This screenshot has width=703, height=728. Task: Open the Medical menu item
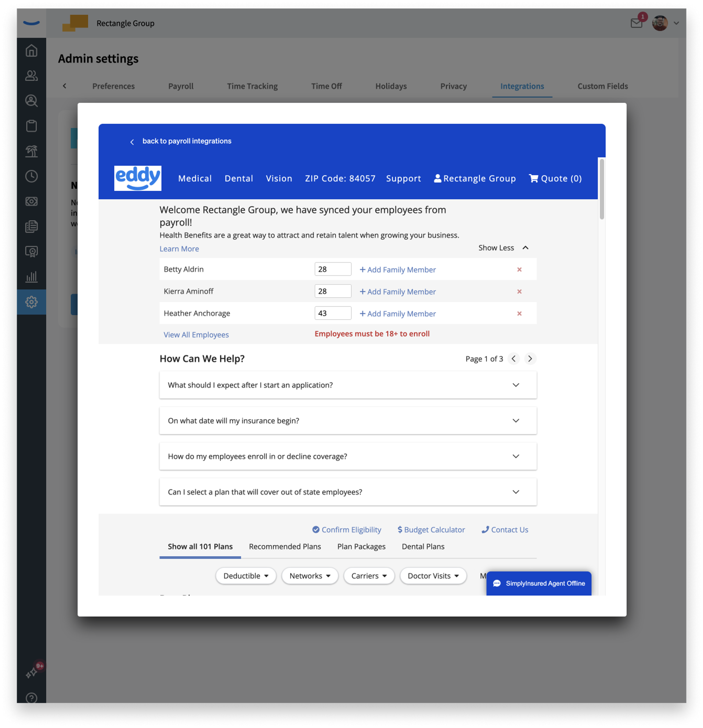[195, 179]
